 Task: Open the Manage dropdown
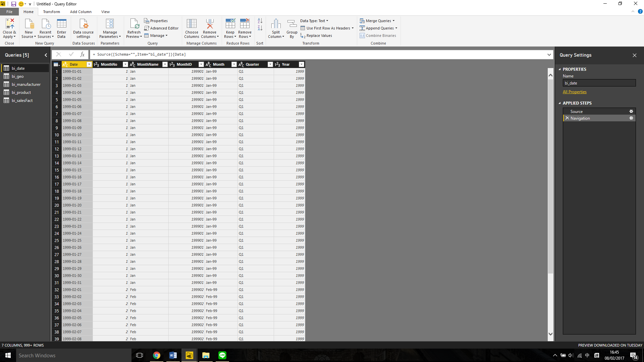[156, 36]
